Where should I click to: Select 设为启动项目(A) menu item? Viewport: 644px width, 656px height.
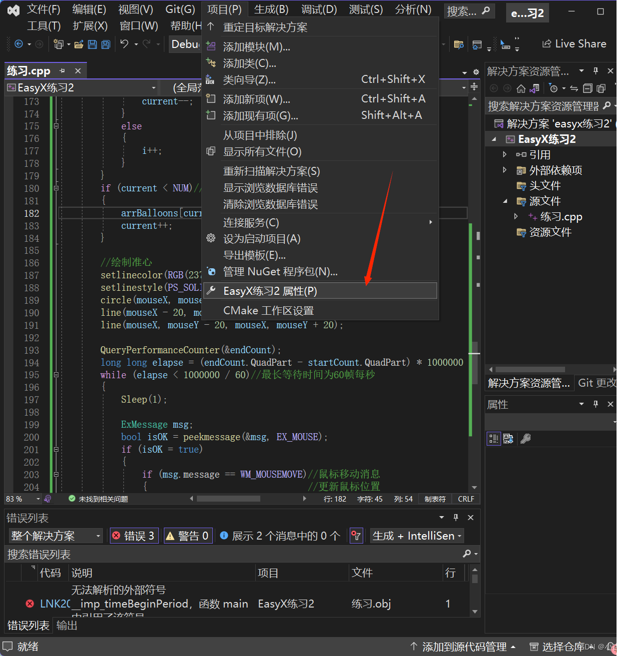point(320,239)
